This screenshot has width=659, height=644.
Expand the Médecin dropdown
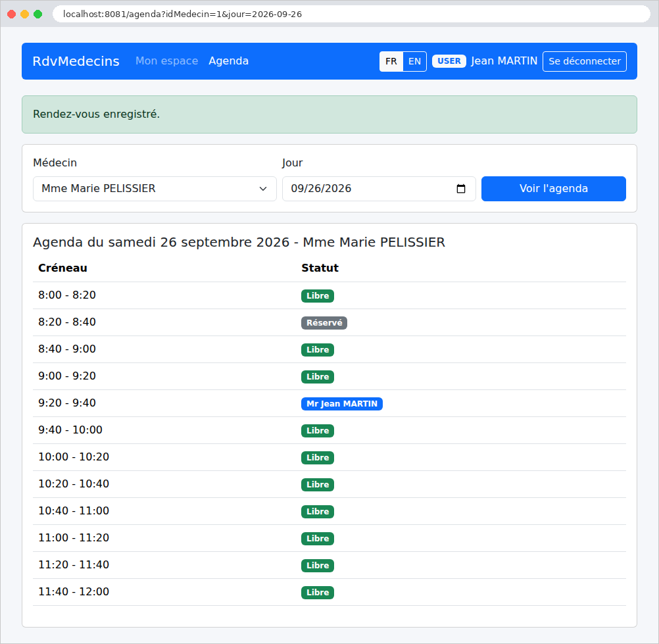pos(155,189)
